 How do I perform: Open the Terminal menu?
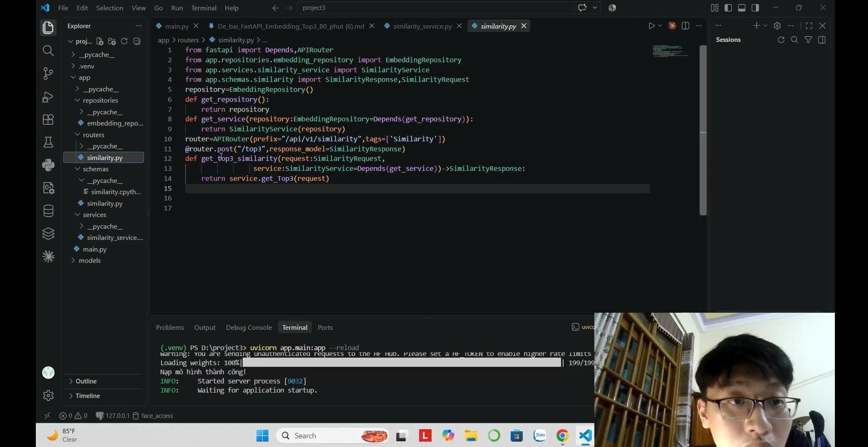204,8
